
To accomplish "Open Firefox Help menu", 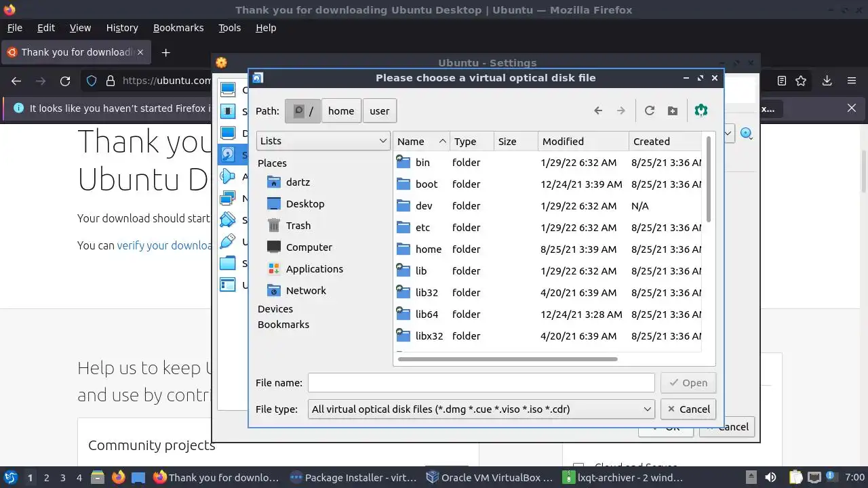I will click(x=266, y=28).
